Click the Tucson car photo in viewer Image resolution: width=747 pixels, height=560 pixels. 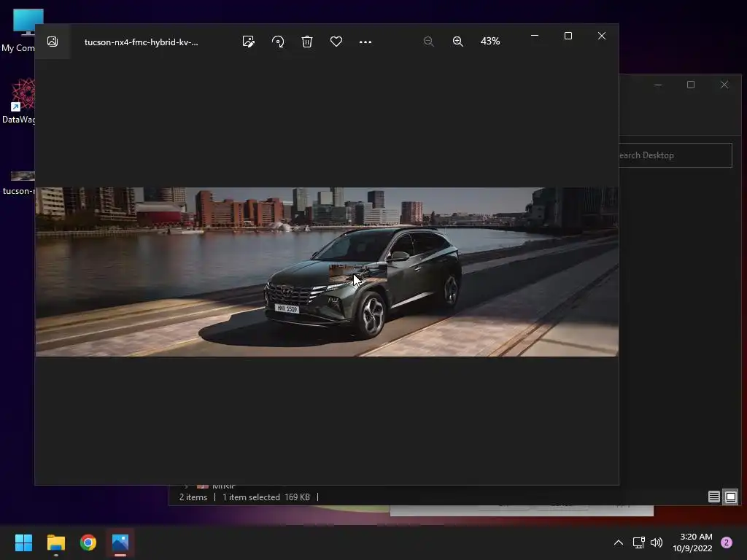(x=327, y=271)
